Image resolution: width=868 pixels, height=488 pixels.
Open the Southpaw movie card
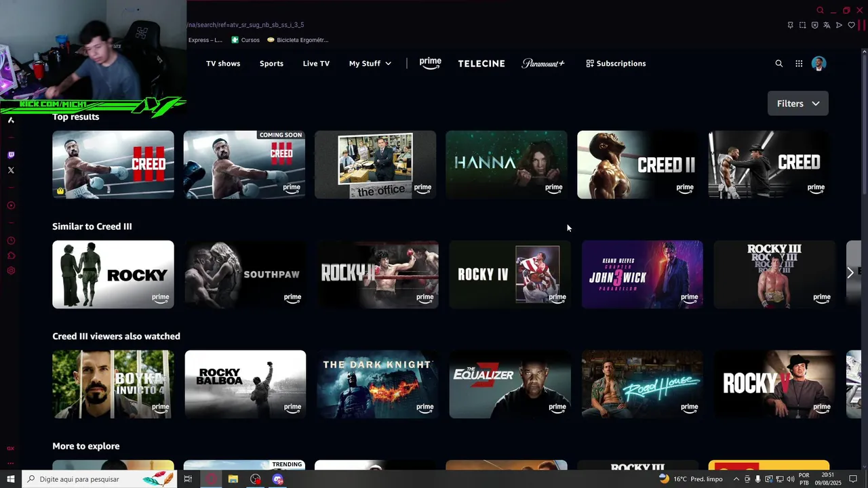(x=245, y=274)
